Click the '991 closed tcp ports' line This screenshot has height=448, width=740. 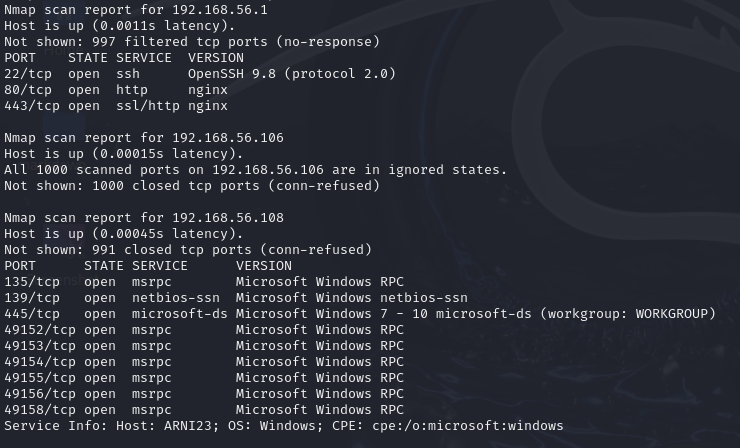pyautogui.click(x=187, y=249)
